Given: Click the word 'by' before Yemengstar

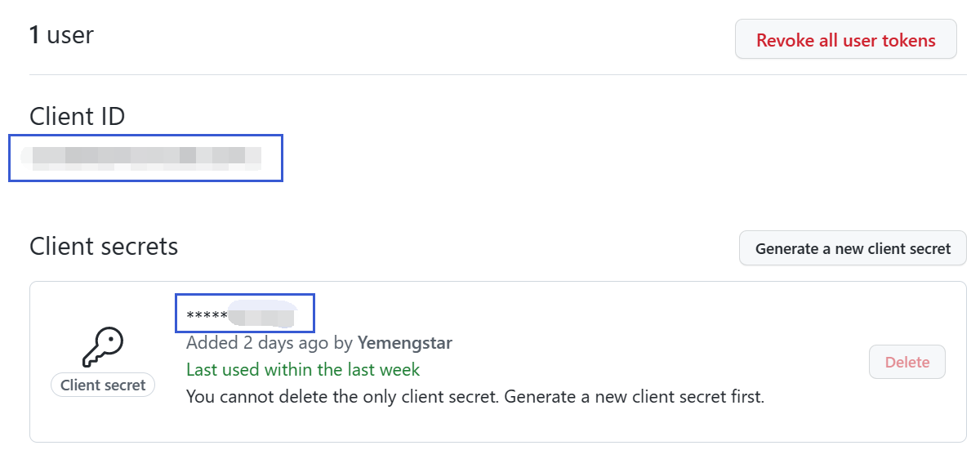Looking at the screenshot, I should [343, 342].
